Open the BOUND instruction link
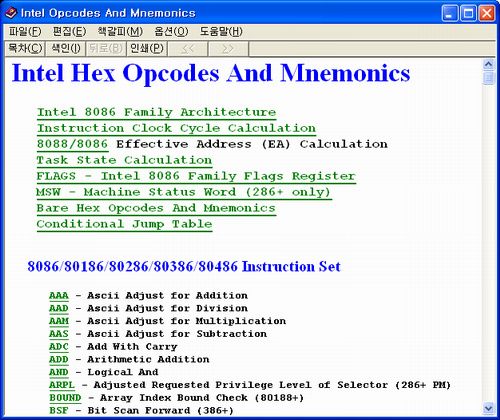Screen dimensions: 500x420 click(65, 398)
